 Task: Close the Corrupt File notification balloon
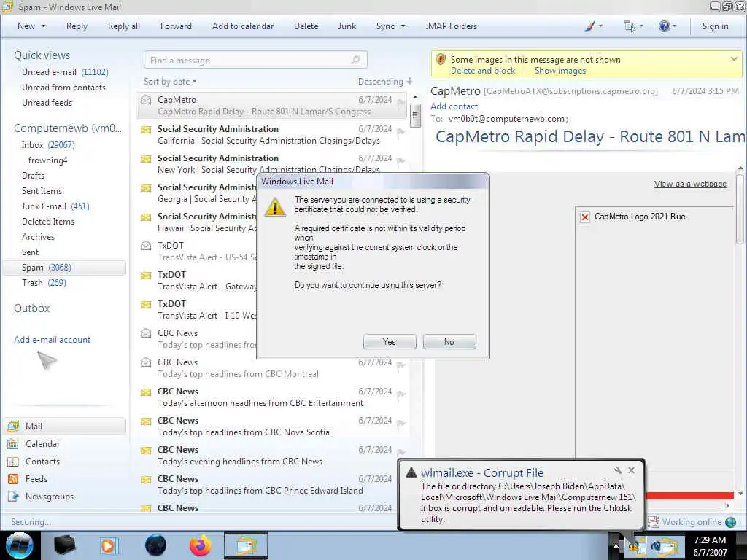click(x=631, y=470)
